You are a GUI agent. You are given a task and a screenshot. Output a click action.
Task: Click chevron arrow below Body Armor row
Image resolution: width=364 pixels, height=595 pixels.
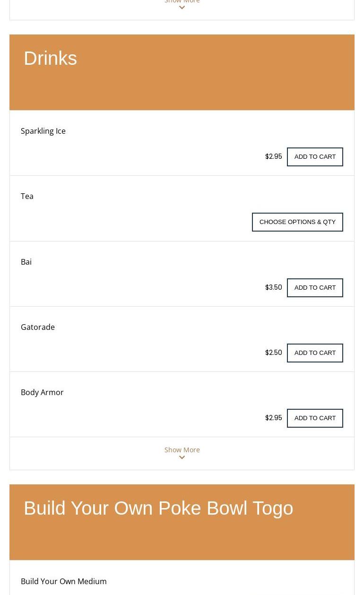[182, 457]
